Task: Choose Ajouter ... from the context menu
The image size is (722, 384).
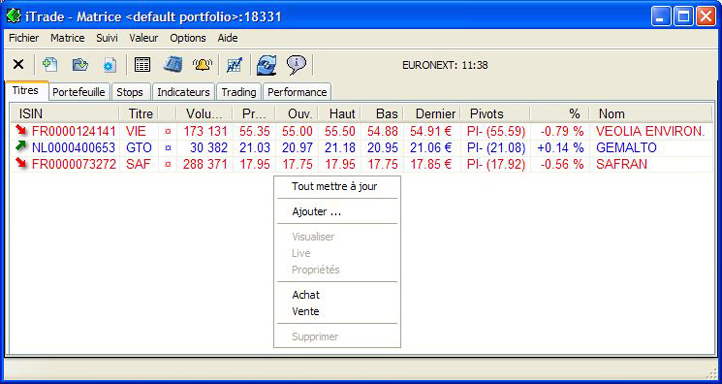Action: point(317,212)
